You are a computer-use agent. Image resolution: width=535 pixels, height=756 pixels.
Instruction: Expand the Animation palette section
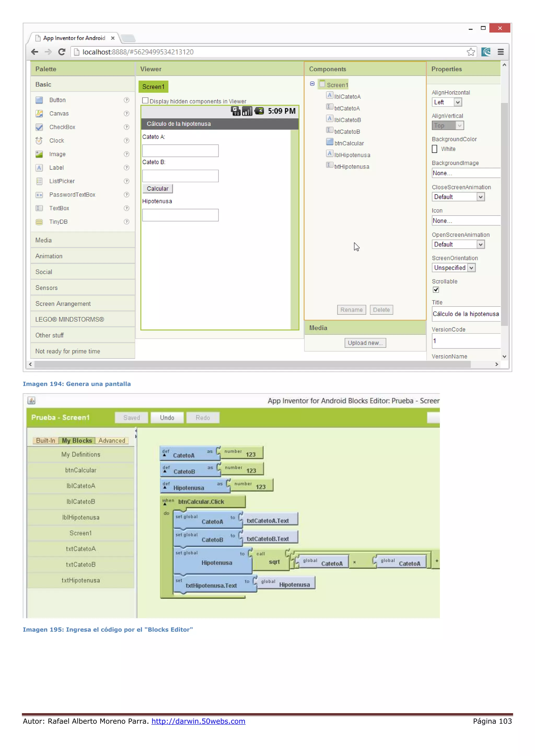(x=83, y=256)
